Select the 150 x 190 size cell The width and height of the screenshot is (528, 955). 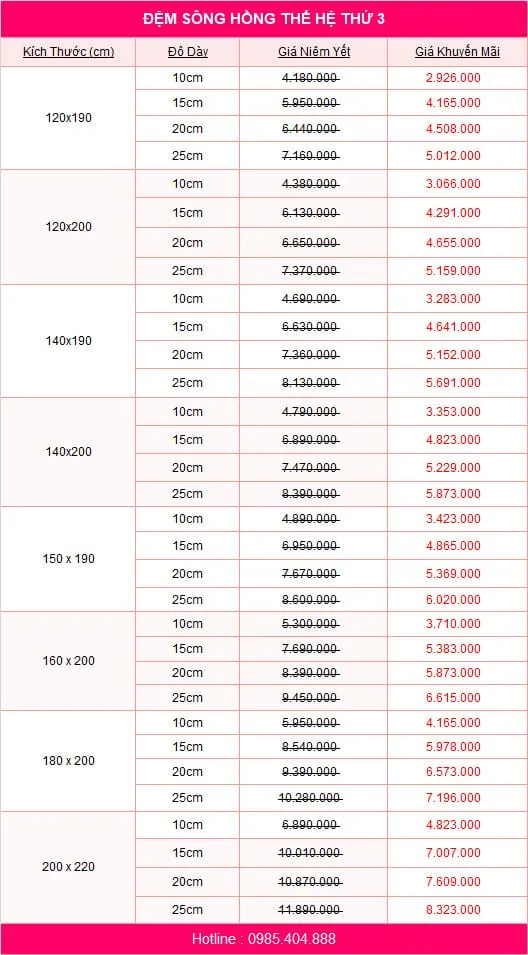[x=68, y=559]
